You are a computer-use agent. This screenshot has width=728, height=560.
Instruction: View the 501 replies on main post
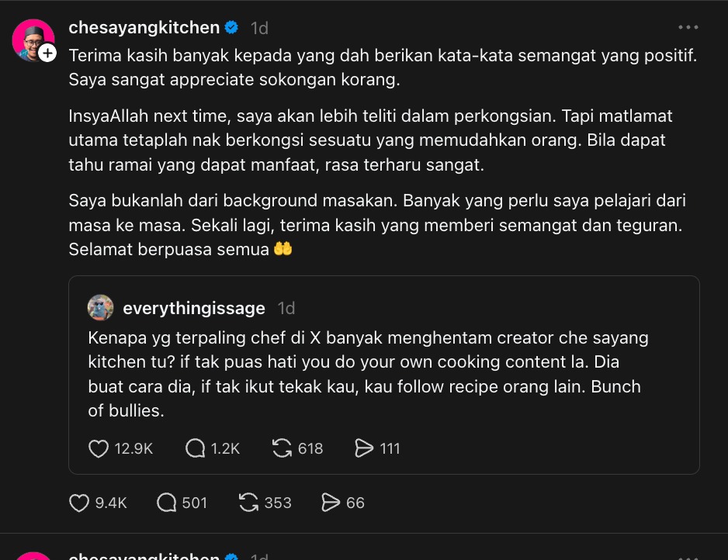point(195,503)
